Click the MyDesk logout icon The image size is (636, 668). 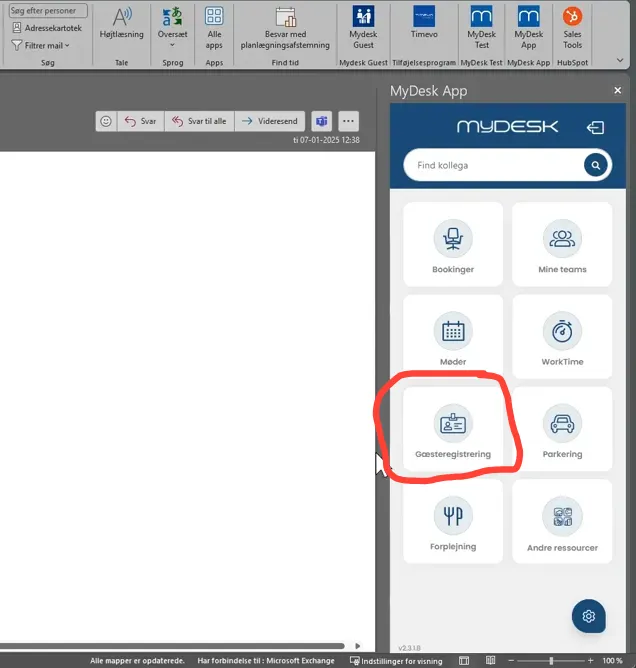(x=595, y=127)
